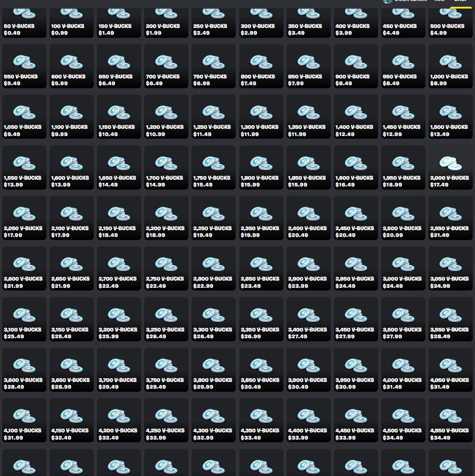Click the coin icon above 4,400 V-Bucks
Screen dimensions: 475x476
pyautogui.click(x=308, y=416)
